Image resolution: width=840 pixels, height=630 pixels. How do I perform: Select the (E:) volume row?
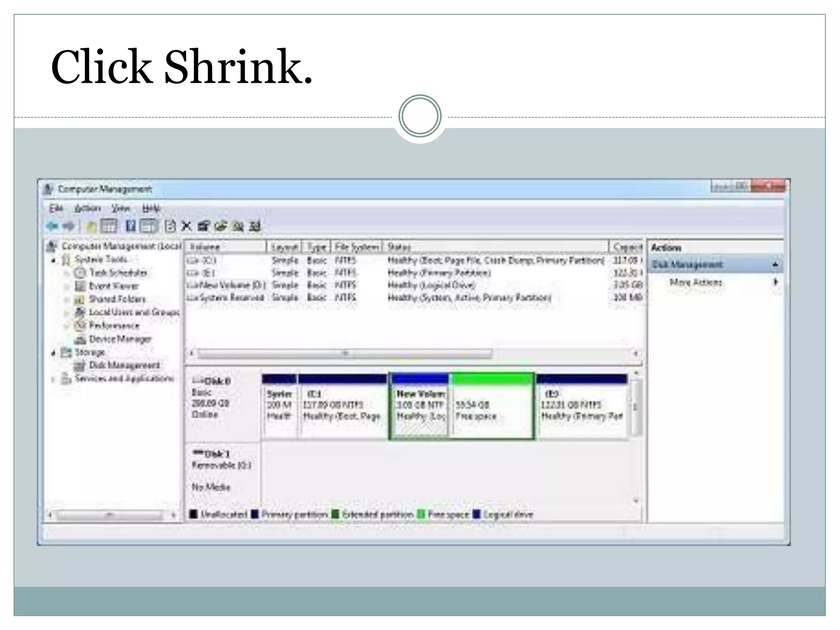pyautogui.click(x=414, y=273)
